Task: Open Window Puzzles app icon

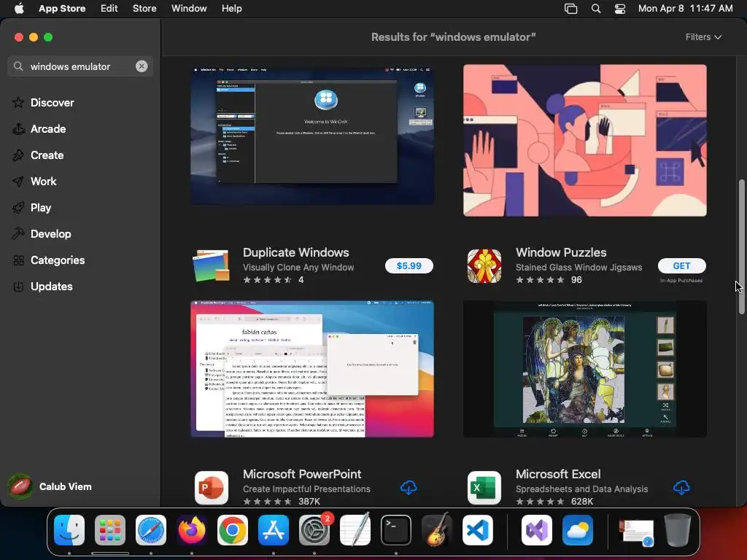Action: click(x=484, y=265)
